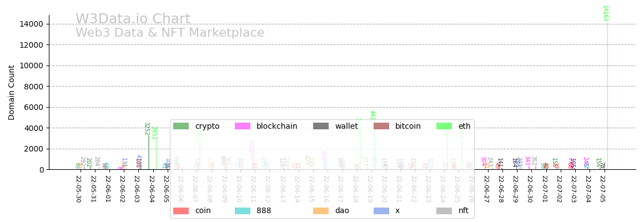This screenshot has height=222, width=644.
Task: Select the bright green eth legend swatch
Action: coord(444,127)
